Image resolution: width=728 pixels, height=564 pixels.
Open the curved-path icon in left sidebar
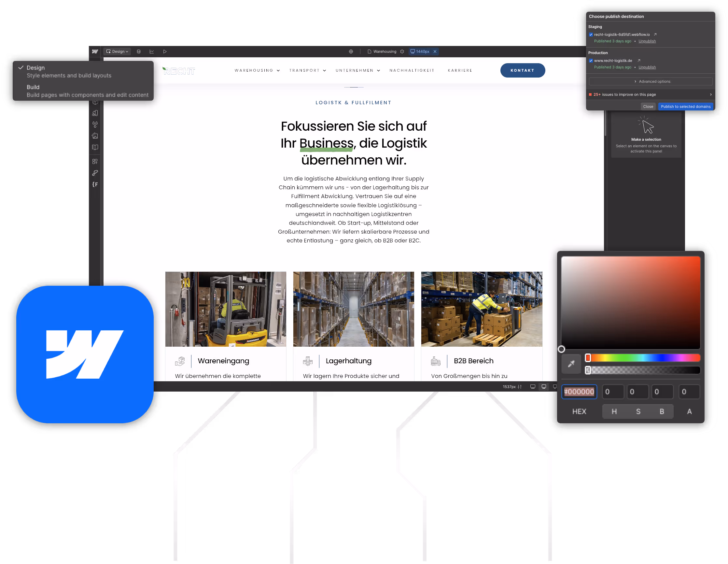(x=95, y=173)
